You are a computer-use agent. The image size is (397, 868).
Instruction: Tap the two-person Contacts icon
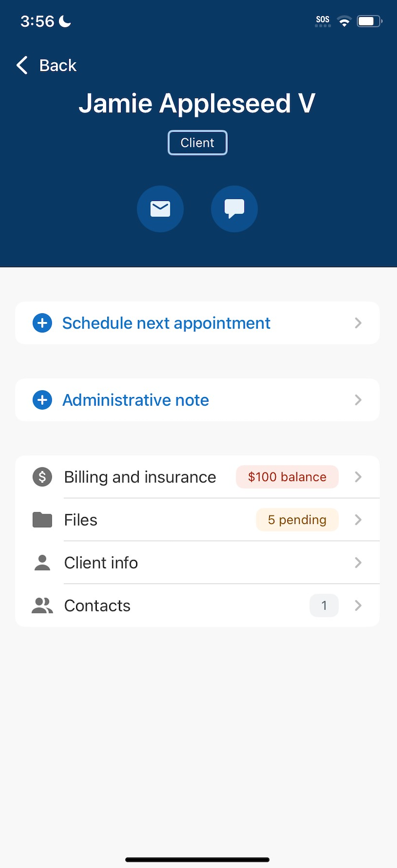point(42,605)
